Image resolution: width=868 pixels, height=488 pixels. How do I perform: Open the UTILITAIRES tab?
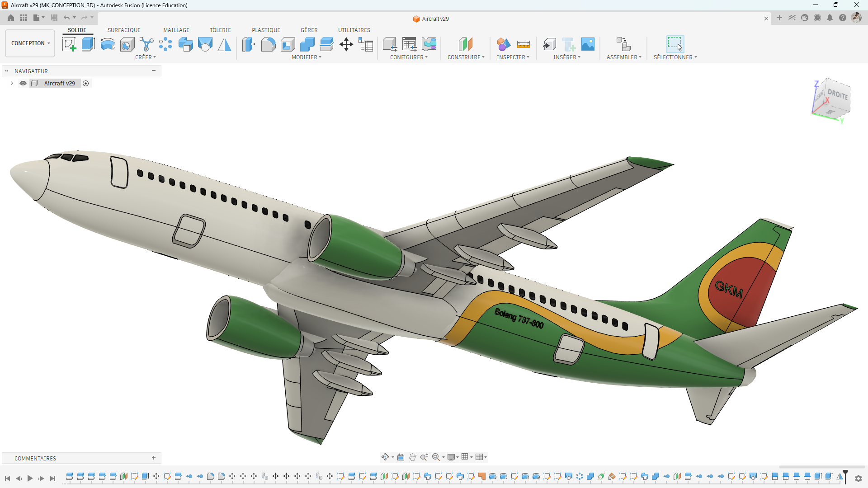tap(354, 30)
